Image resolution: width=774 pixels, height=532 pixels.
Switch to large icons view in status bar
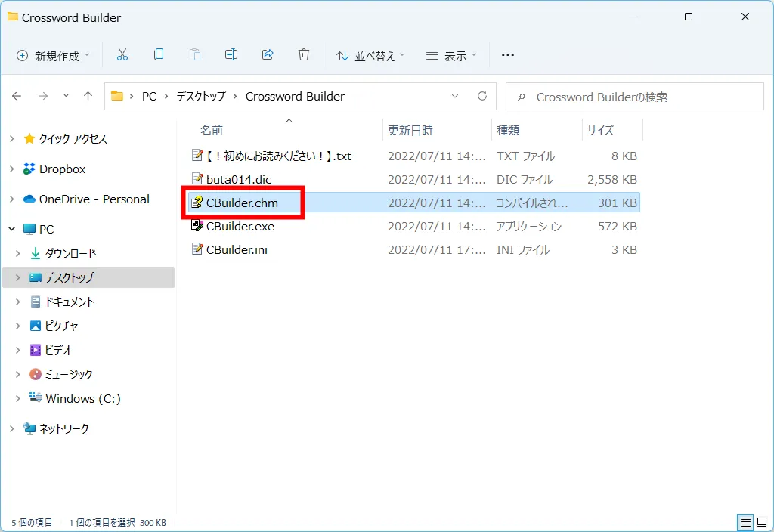762,522
